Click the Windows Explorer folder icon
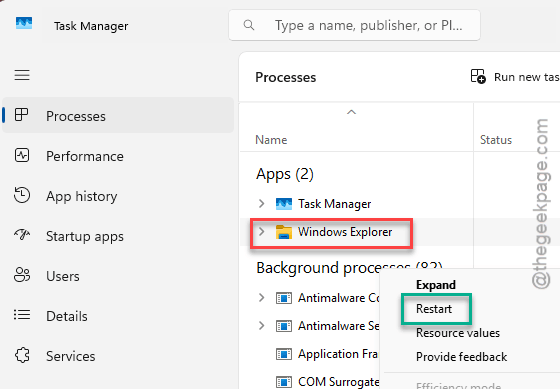This screenshot has height=389, width=560. tap(284, 232)
